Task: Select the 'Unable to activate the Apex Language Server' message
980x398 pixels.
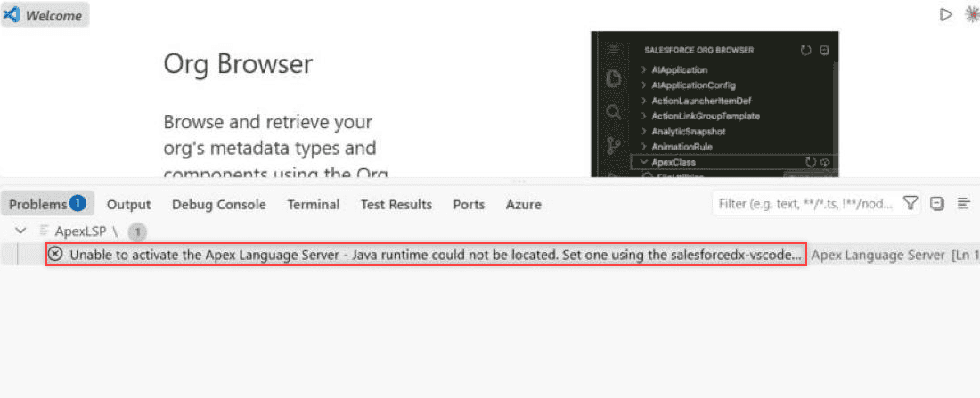Action: click(x=426, y=255)
